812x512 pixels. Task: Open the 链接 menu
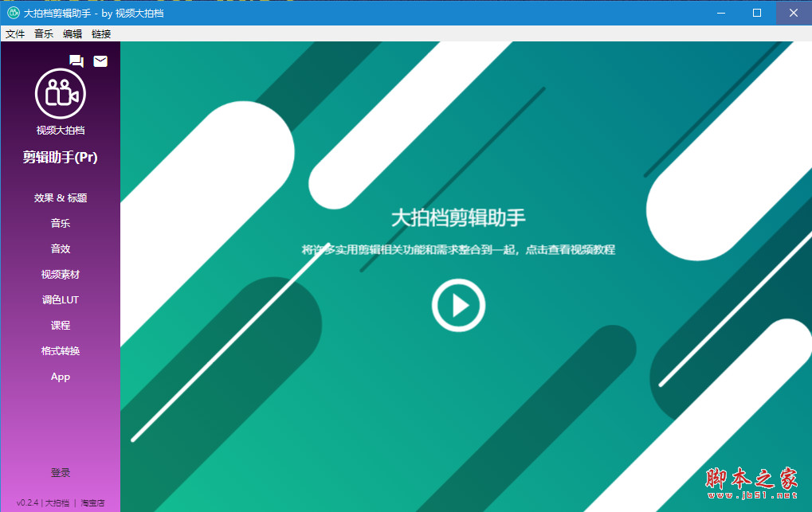coord(100,33)
